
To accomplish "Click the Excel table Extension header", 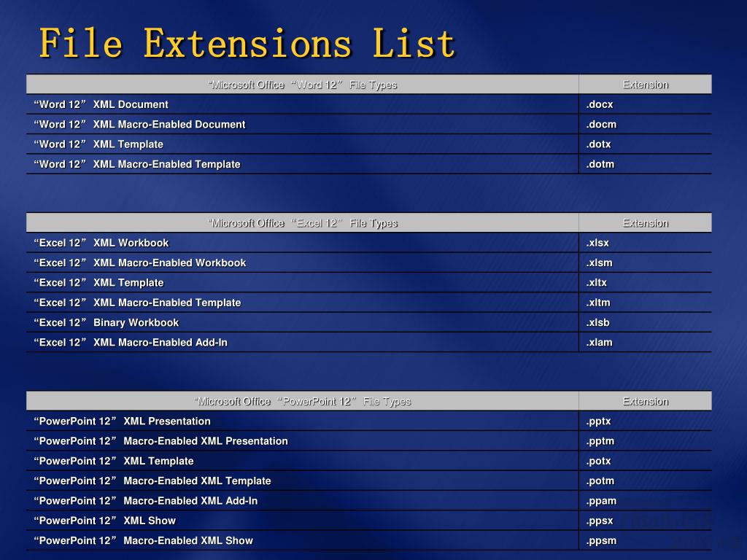I will (x=646, y=223).
